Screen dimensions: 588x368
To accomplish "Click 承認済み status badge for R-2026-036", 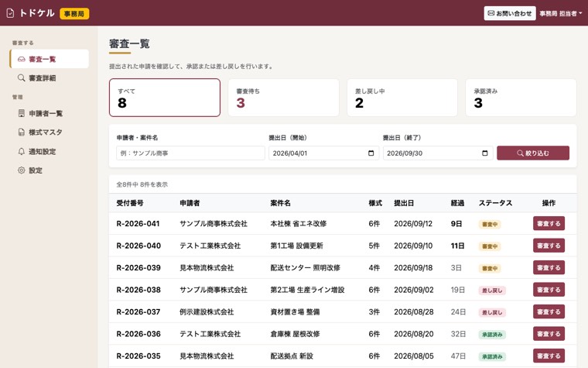I will (x=492, y=335).
